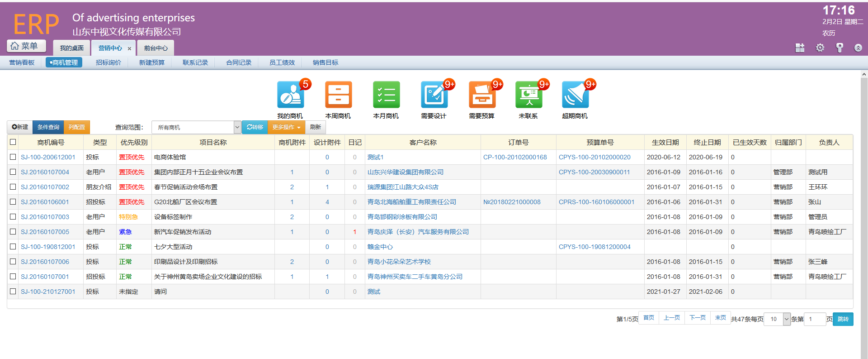Open the 我的商机 icon
Viewport: 868px width, 359px height.
(x=290, y=95)
